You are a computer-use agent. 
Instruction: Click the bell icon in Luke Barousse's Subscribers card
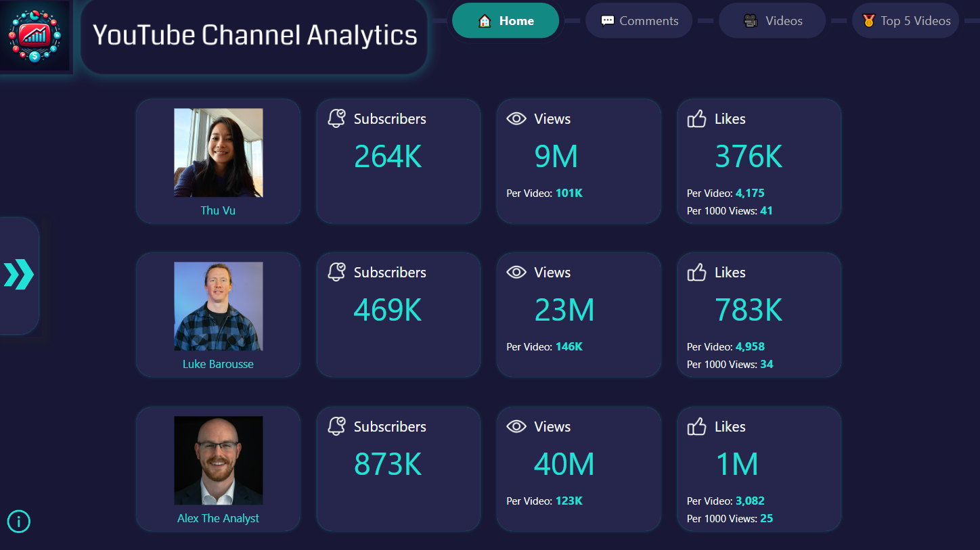pyautogui.click(x=336, y=272)
